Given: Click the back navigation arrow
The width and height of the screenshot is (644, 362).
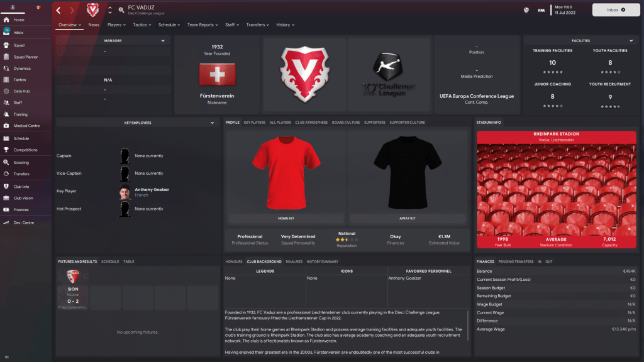Looking at the screenshot, I should (58, 10).
